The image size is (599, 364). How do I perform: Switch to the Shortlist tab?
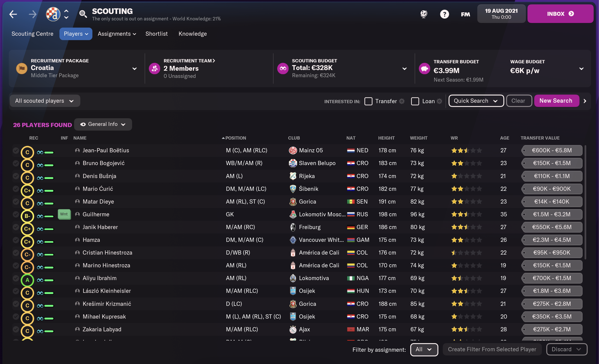[x=156, y=34]
